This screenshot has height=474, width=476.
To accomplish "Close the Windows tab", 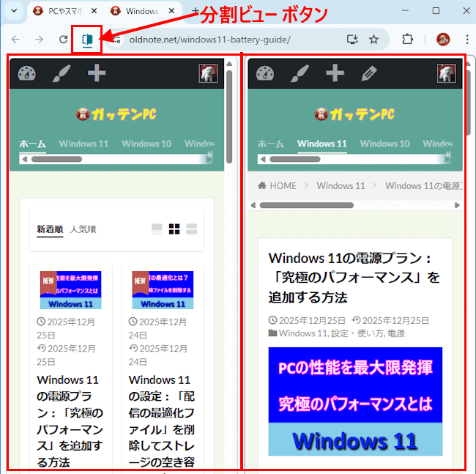I will [x=171, y=11].
